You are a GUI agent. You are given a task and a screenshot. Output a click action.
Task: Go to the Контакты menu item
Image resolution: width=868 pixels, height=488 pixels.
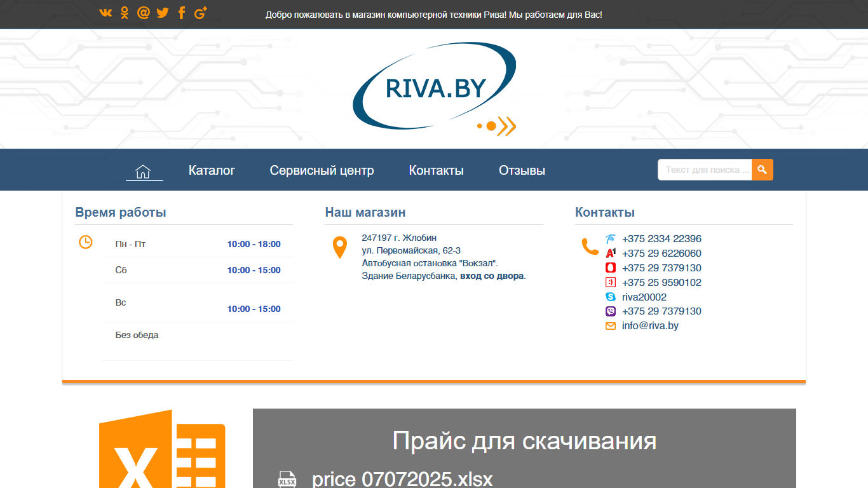pos(436,170)
